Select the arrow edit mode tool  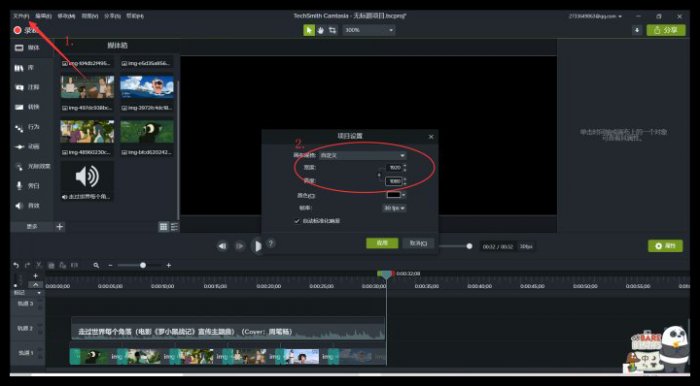[308, 30]
